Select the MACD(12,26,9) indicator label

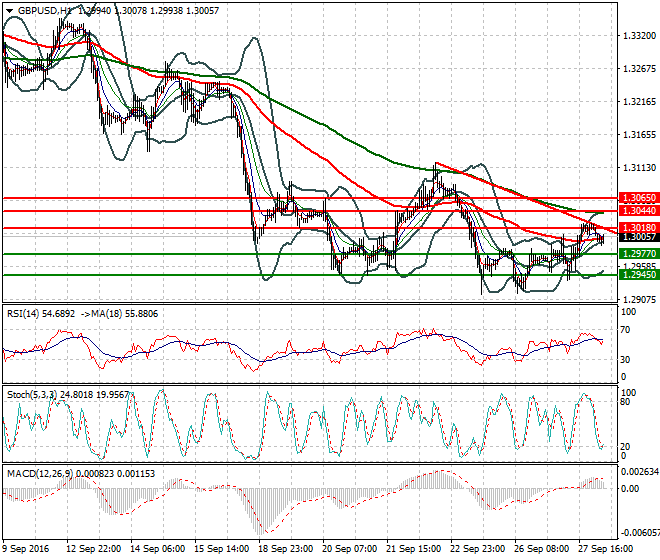(x=39, y=474)
